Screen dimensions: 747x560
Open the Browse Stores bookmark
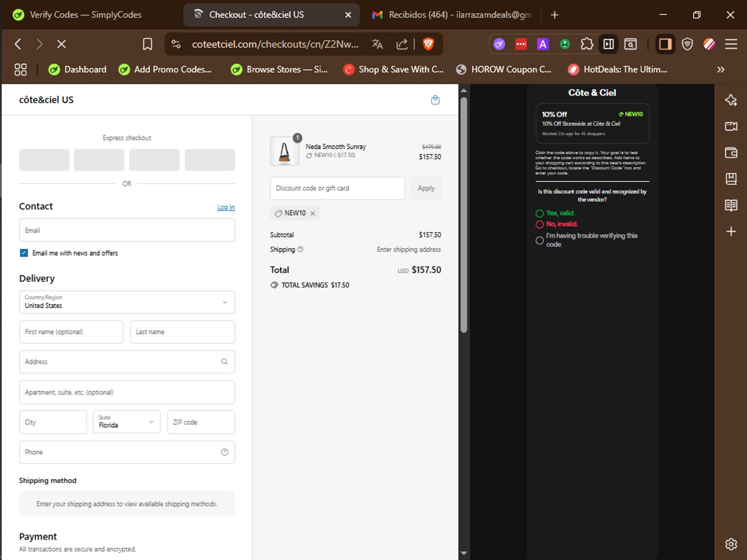279,70
